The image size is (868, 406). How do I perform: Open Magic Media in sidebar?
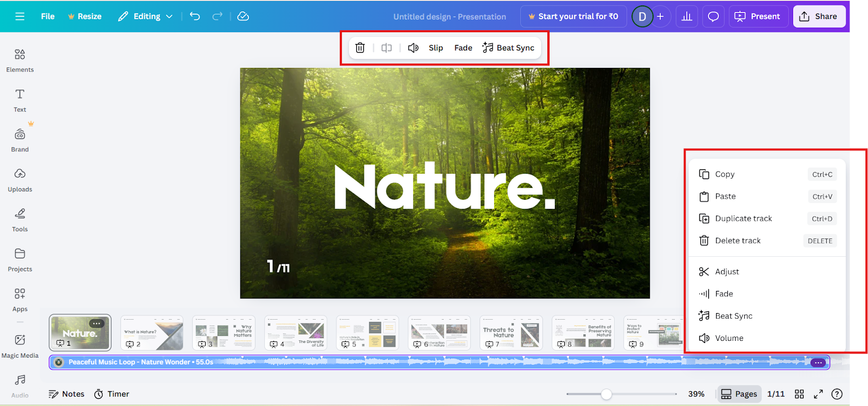[20, 346]
